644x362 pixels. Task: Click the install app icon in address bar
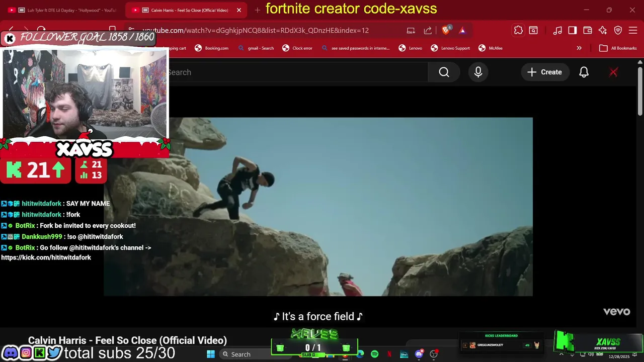point(411,30)
